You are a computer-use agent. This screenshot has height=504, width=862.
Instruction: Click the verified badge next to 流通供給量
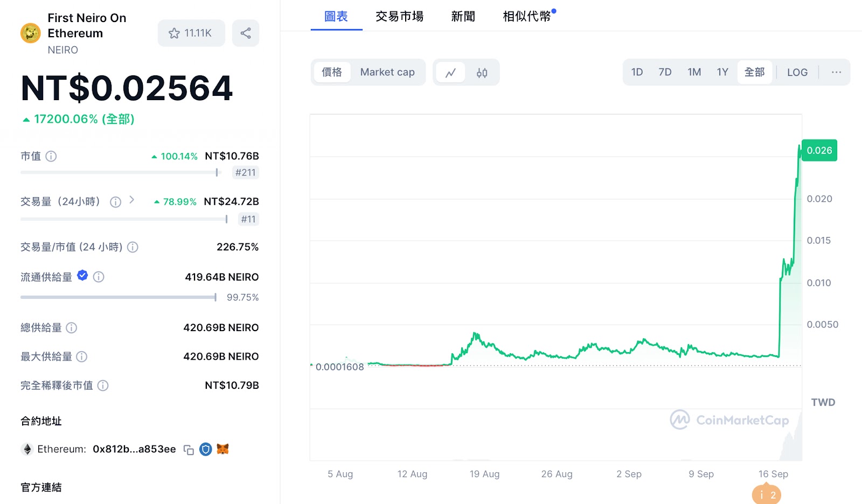point(82,276)
